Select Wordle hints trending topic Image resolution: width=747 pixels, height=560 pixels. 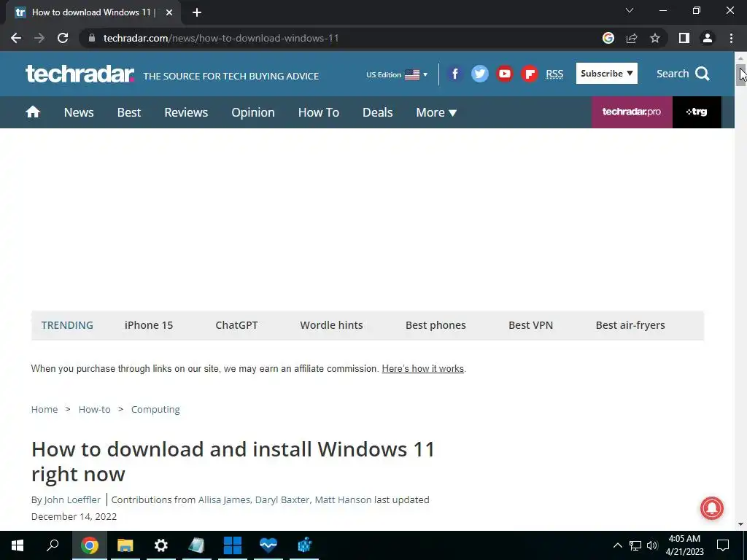(332, 325)
